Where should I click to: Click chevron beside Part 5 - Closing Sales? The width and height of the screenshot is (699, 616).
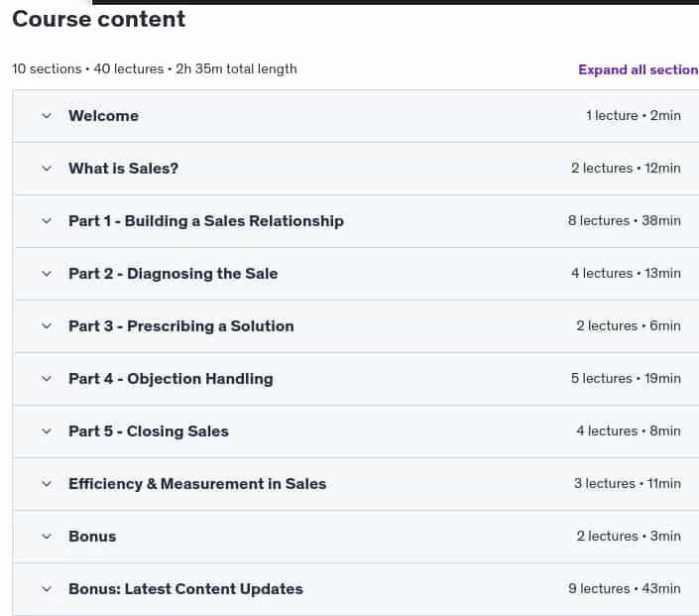coord(47,431)
